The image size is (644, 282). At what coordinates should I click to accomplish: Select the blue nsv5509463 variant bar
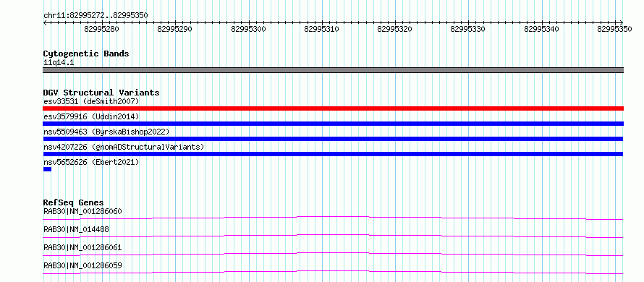[333, 139]
